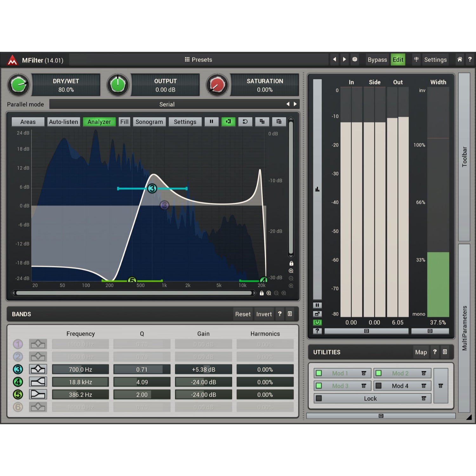Click the Bypass button
Viewport: 476px width, 476px height.
click(x=377, y=60)
